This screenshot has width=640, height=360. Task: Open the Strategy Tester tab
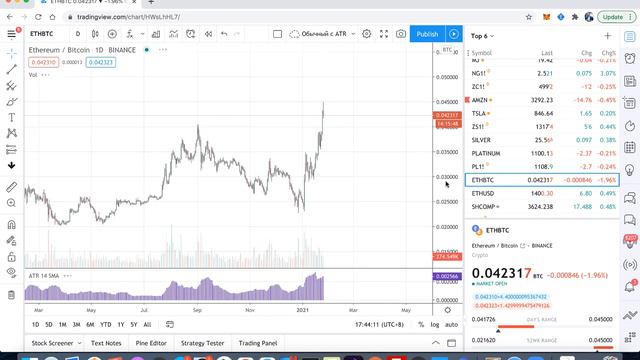click(x=202, y=343)
